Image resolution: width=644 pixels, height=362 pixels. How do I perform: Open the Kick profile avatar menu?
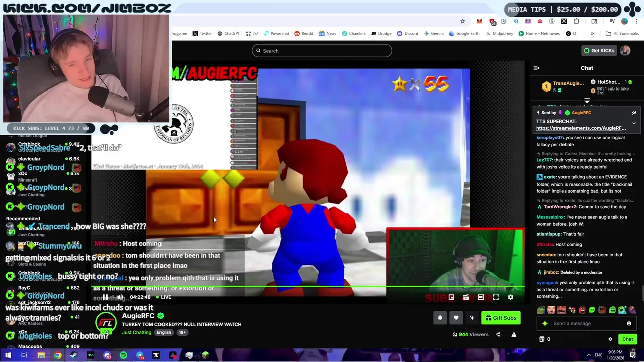[625, 51]
